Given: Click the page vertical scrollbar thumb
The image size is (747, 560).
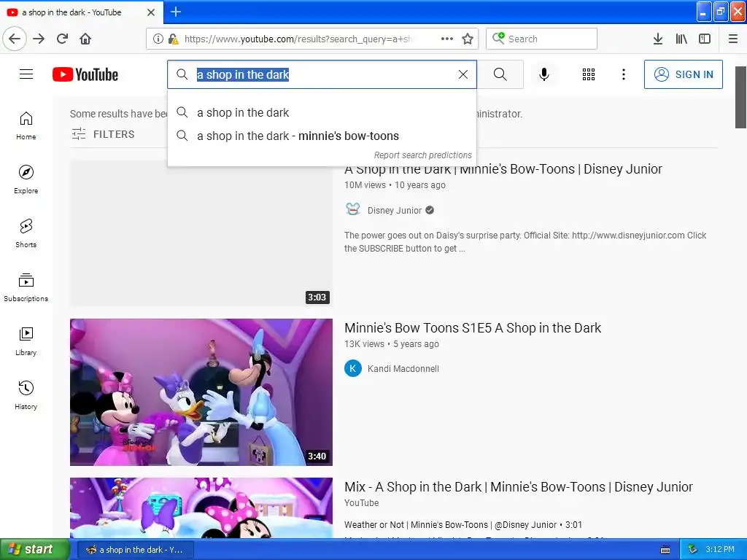Looking at the screenshot, I should click(x=740, y=98).
